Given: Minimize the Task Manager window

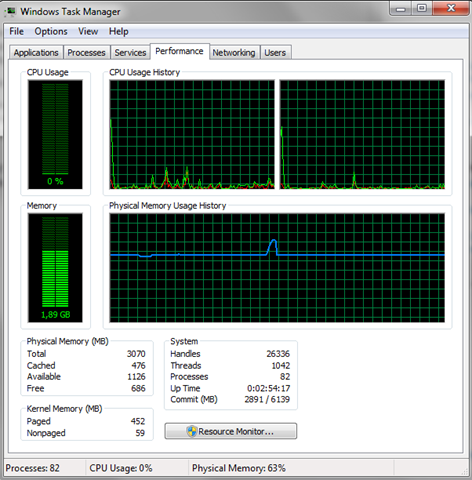Looking at the screenshot, I should (x=400, y=8).
